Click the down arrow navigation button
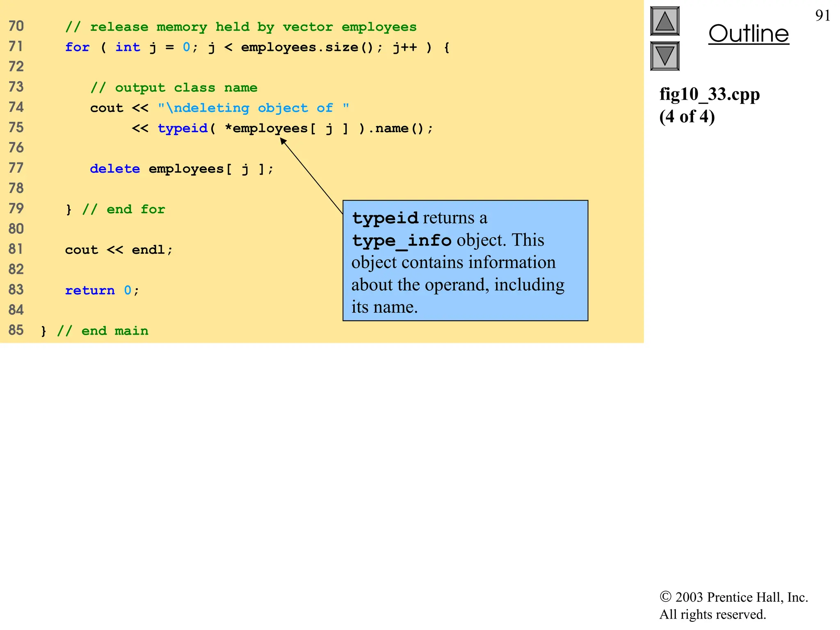Image resolution: width=840 pixels, height=630 pixels. (x=665, y=56)
